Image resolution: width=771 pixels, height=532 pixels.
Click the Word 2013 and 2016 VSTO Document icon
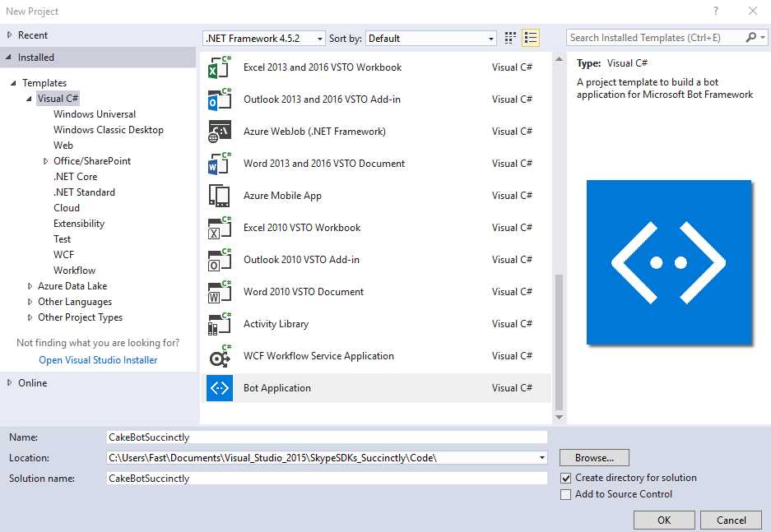tap(220, 164)
